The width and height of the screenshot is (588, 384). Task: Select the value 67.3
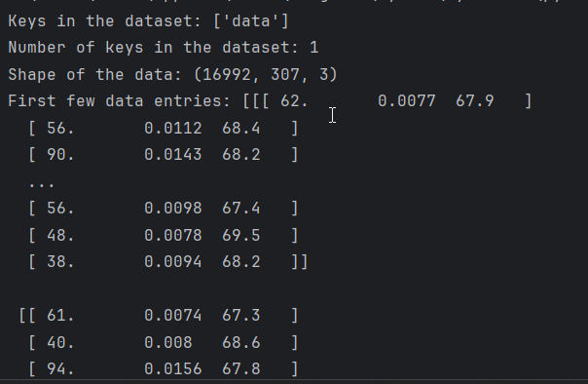(x=241, y=316)
